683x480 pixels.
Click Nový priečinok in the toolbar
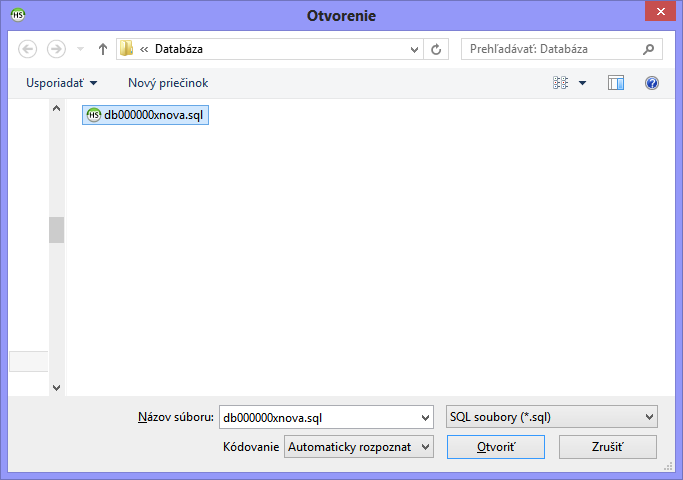pos(168,83)
